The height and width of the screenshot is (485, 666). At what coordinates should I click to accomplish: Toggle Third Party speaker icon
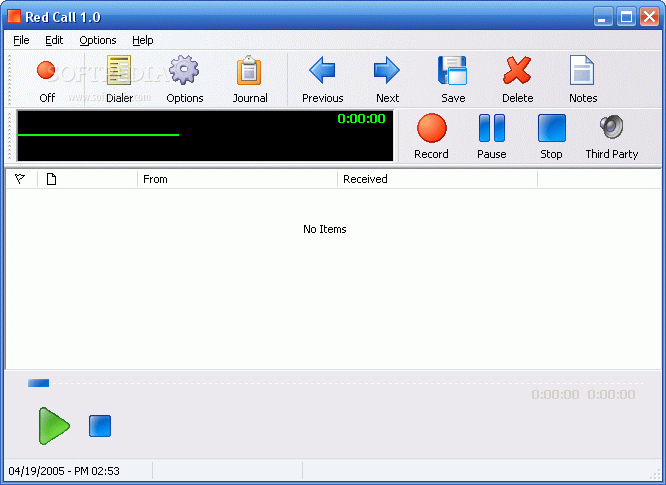(612, 136)
